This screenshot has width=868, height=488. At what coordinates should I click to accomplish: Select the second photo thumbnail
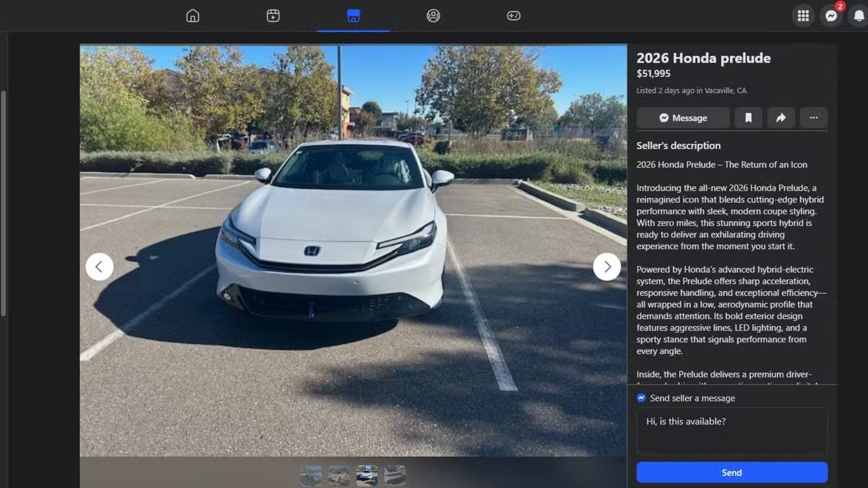[339, 475]
